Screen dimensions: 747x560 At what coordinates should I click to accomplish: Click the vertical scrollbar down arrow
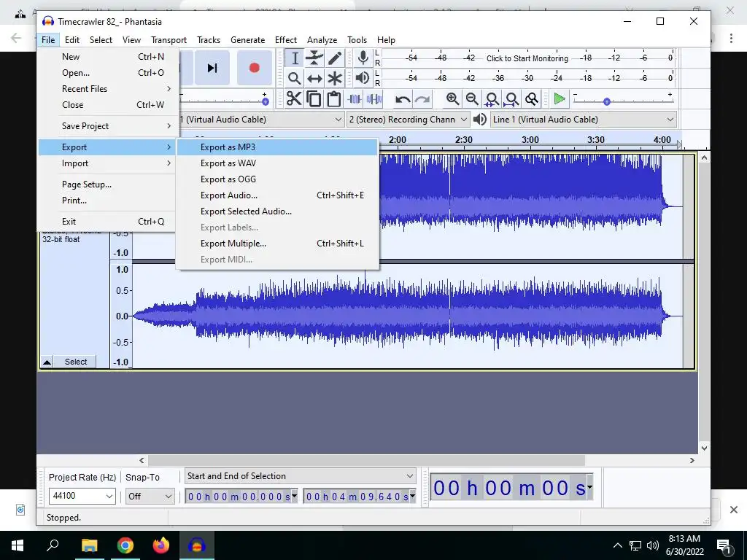(704, 448)
